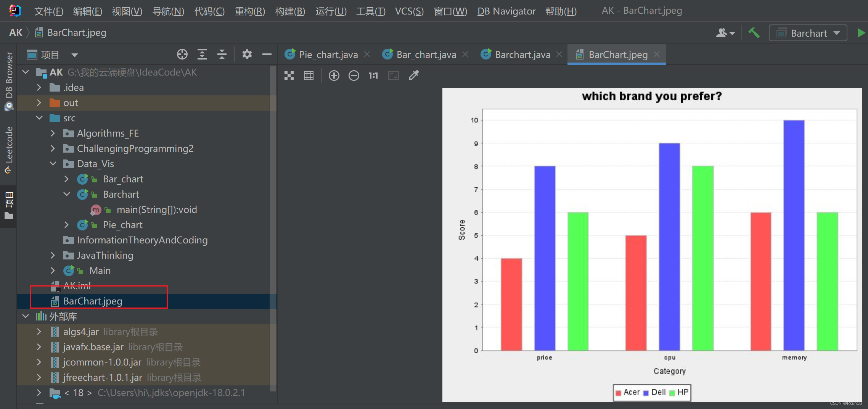Screen dimensions: 868x409
Task: Click the AK breadcrumb in navigation bar
Action: pos(16,33)
